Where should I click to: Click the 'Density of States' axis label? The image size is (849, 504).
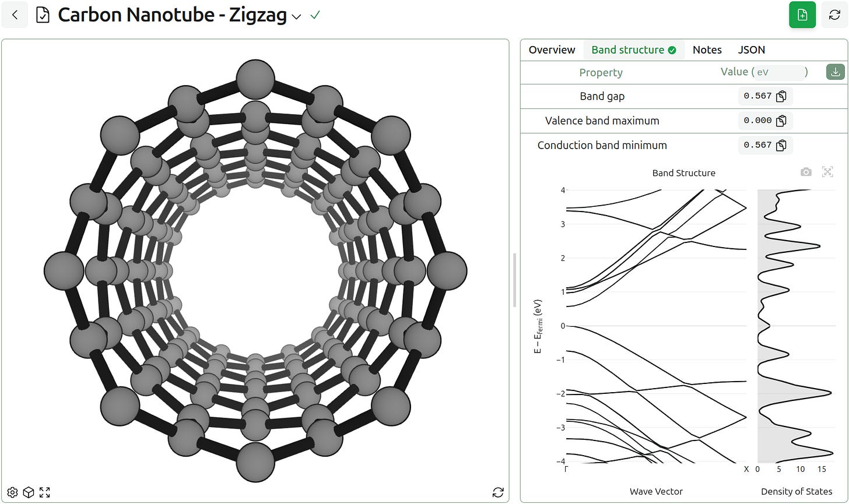pos(797,491)
